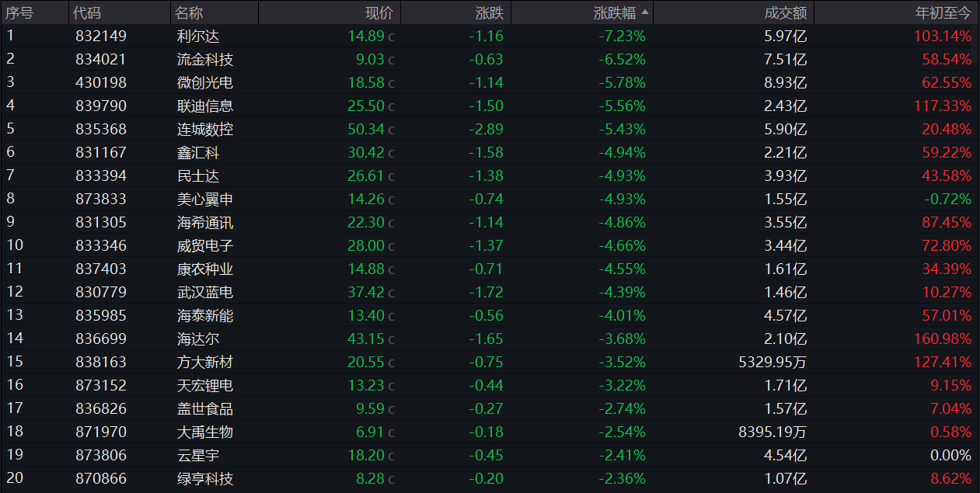Click change value -1.72

487,292
